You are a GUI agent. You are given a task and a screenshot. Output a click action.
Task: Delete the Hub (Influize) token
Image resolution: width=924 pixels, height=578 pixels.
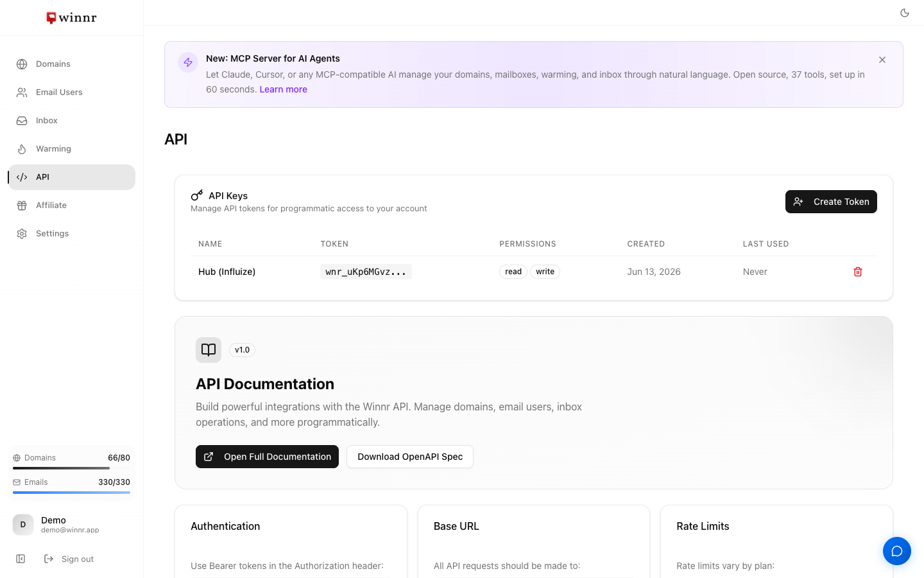(858, 272)
